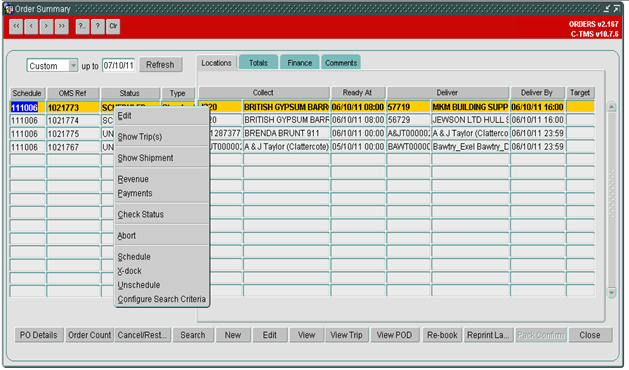Click the Ready At column header
Screen dimensions: 629x370
point(358,93)
